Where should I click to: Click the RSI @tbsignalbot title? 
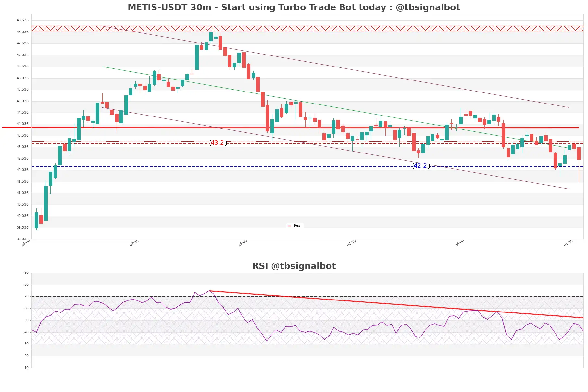point(294,266)
